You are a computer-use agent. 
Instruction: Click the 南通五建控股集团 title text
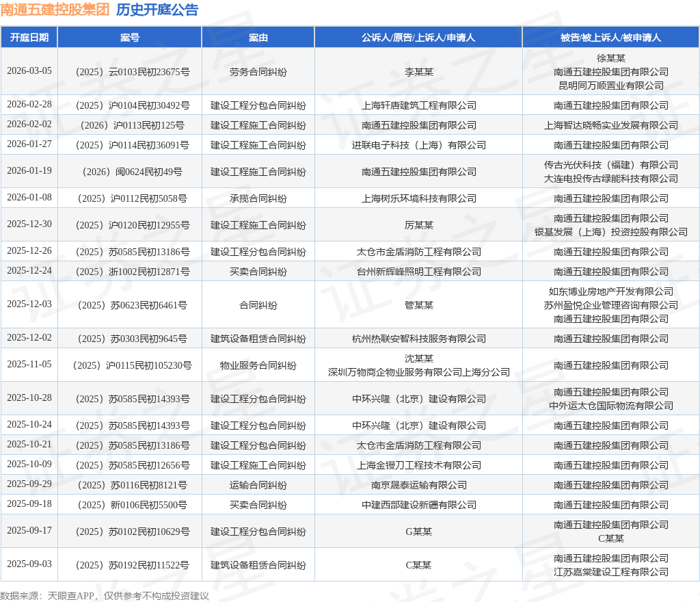coord(55,10)
